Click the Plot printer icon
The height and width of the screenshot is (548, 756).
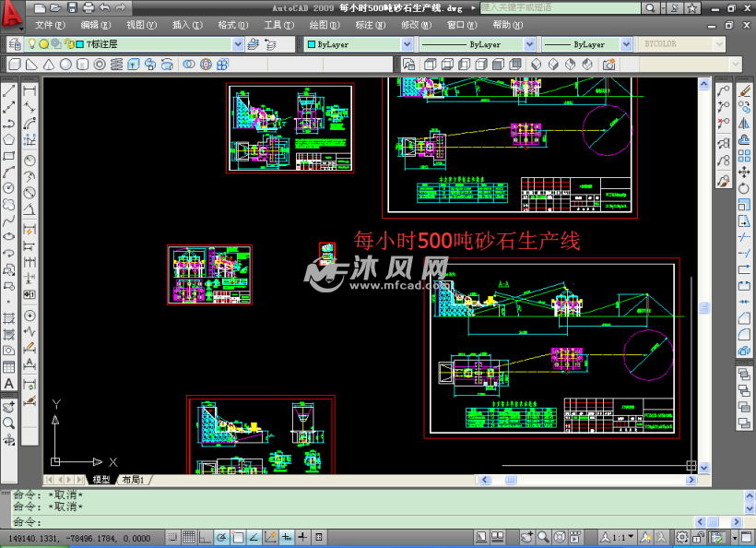point(89,7)
